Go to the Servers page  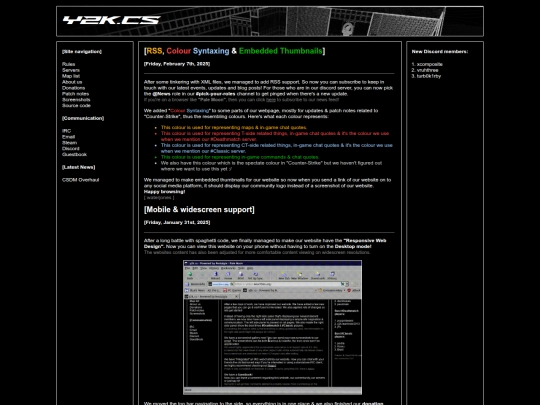click(71, 70)
